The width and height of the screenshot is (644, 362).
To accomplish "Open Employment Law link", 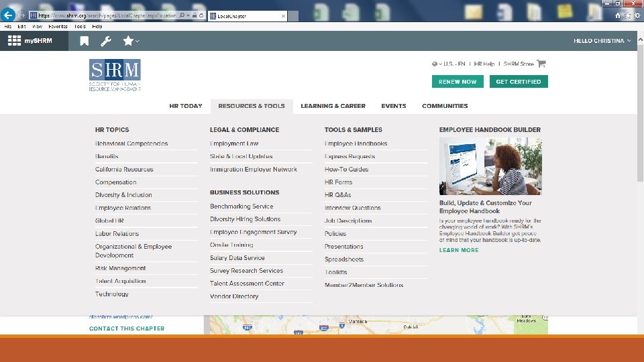I will pos(234,143).
